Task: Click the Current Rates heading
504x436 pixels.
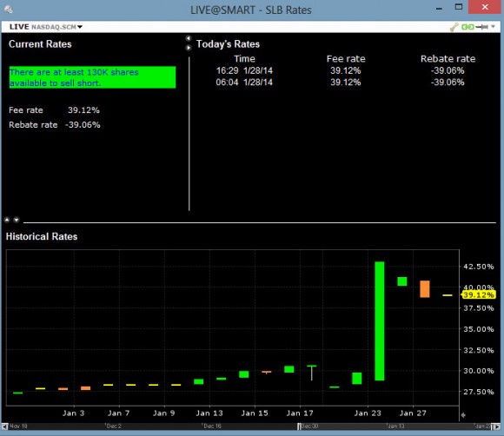Action: pyautogui.click(x=40, y=44)
